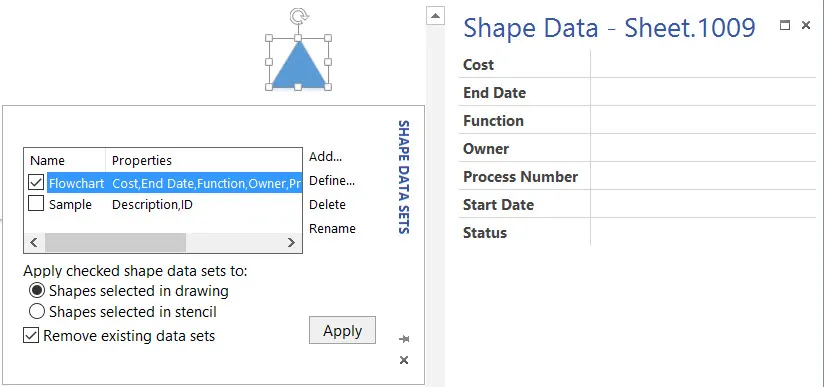Click the horizontal scrollbar thumb in list
Screen dimensions: 824x387
[x=115, y=242]
